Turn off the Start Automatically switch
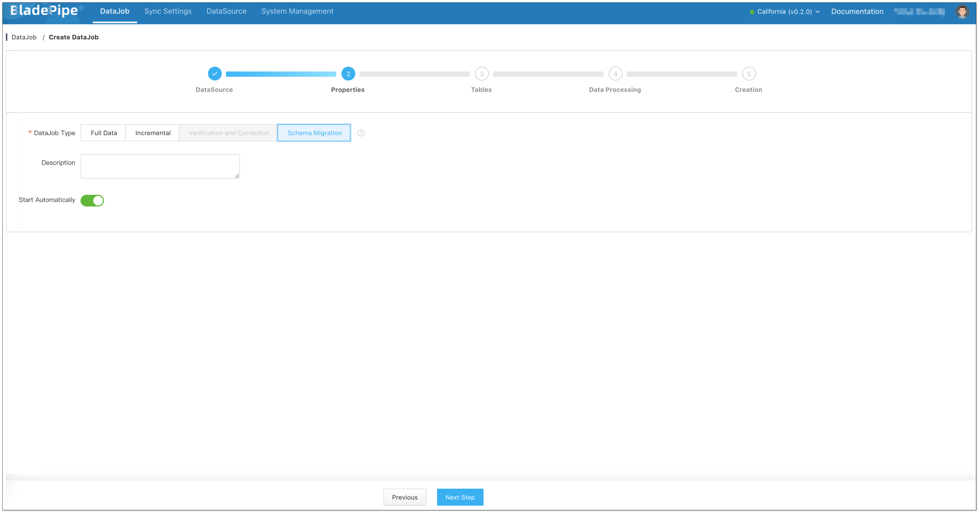 (x=92, y=200)
